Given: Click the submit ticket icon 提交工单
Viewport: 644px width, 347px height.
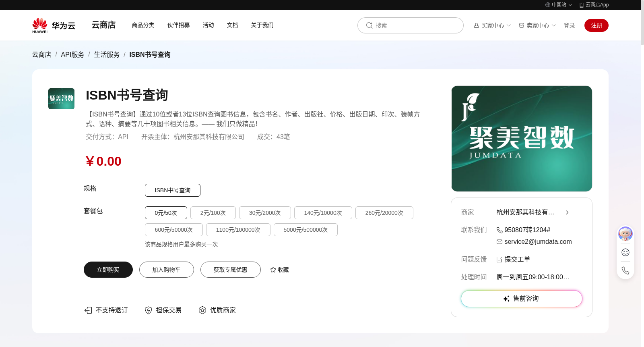Looking at the screenshot, I should pos(500,260).
